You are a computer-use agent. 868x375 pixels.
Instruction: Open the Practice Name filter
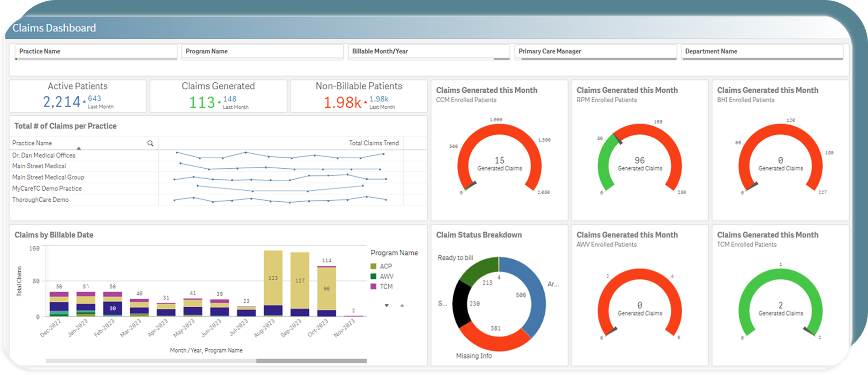(x=96, y=52)
